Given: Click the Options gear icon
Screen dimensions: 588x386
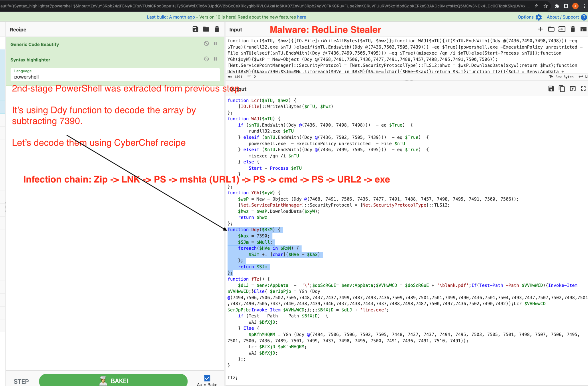Looking at the screenshot, I should (539, 17).
